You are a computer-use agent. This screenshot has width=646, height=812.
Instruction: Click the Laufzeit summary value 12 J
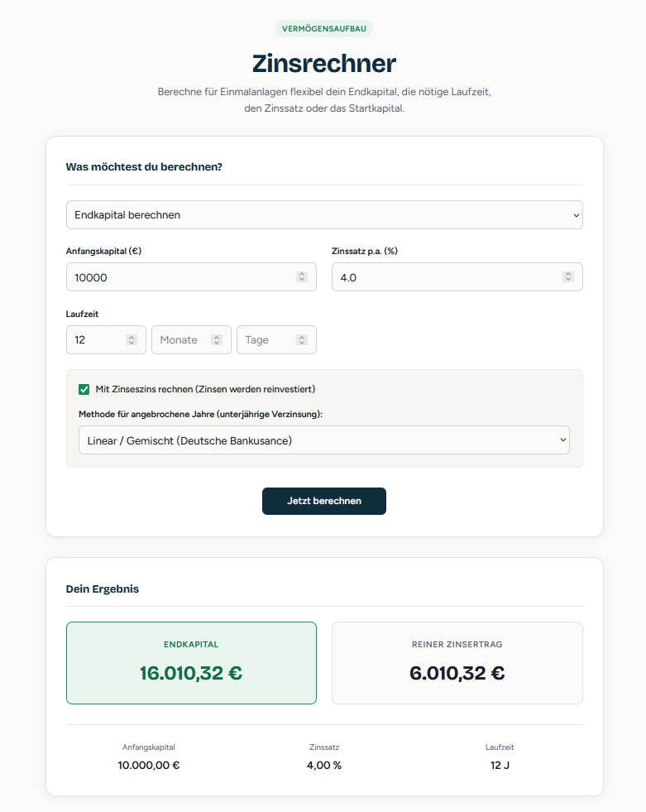(500, 766)
